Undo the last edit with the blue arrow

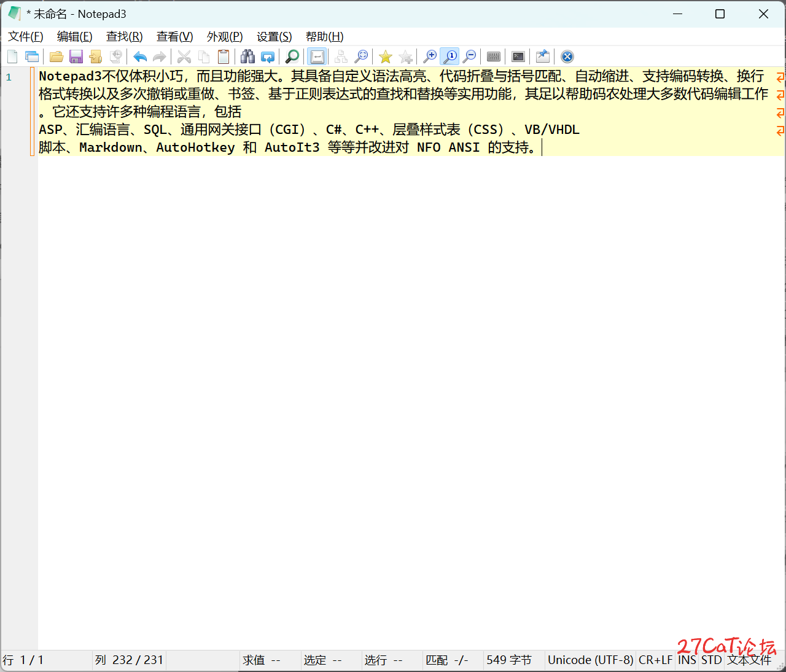click(140, 57)
